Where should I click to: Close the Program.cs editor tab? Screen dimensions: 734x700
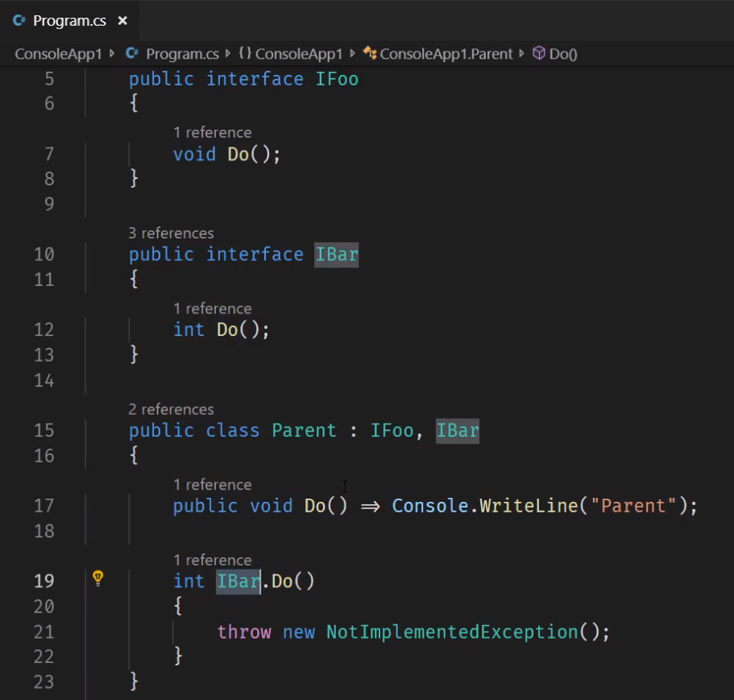coord(122,21)
